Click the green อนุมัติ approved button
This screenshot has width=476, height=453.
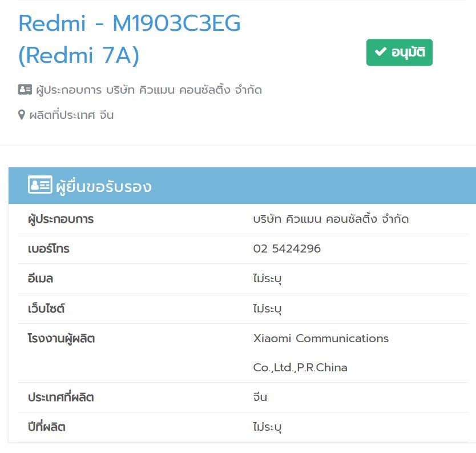(x=399, y=52)
